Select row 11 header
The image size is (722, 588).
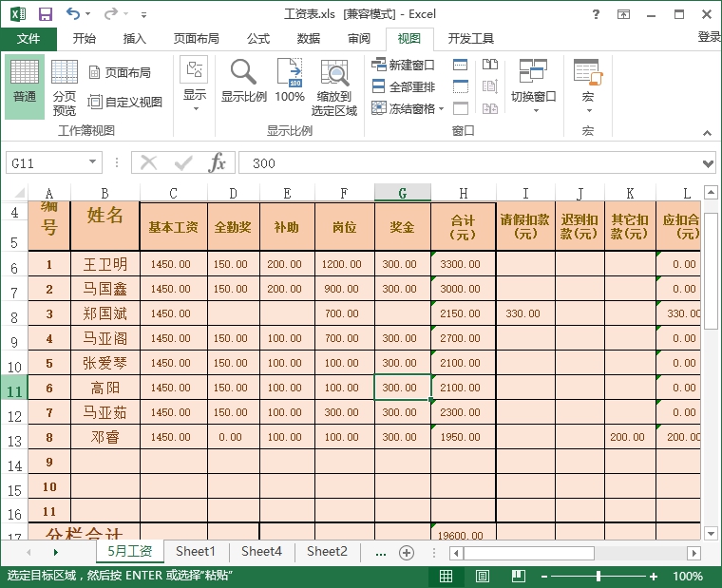point(14,388)
